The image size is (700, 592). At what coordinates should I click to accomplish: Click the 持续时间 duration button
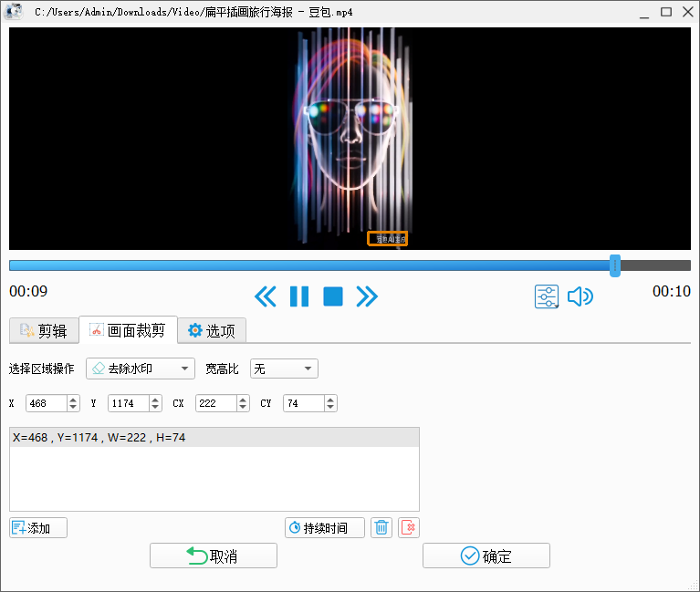click(324, 527)
